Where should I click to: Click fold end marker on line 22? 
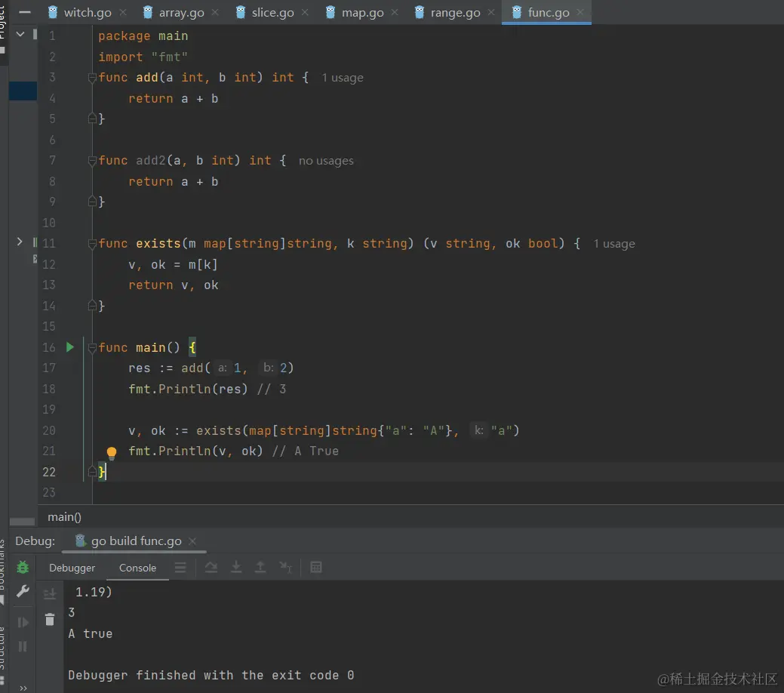tap(92, 471)
